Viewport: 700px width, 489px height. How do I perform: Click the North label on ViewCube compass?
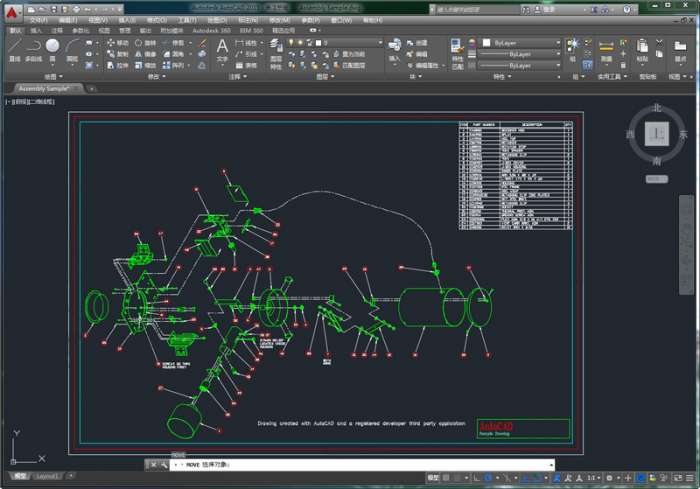(656, 108)
